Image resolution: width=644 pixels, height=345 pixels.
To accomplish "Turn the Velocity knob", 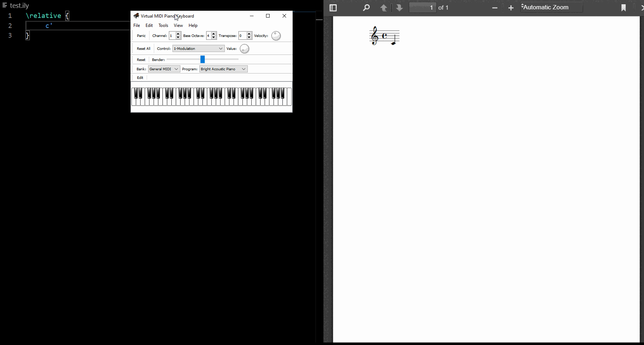I will pos(276,36).
